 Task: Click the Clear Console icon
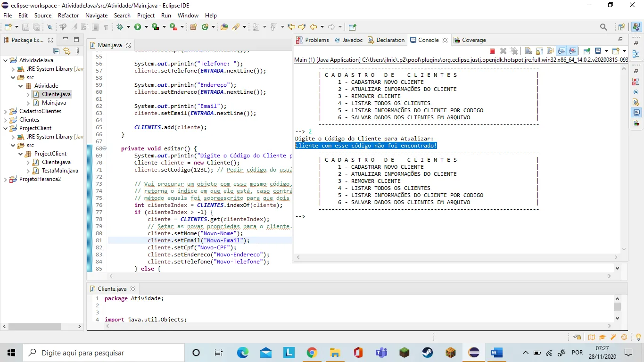(x=528, y=51)
